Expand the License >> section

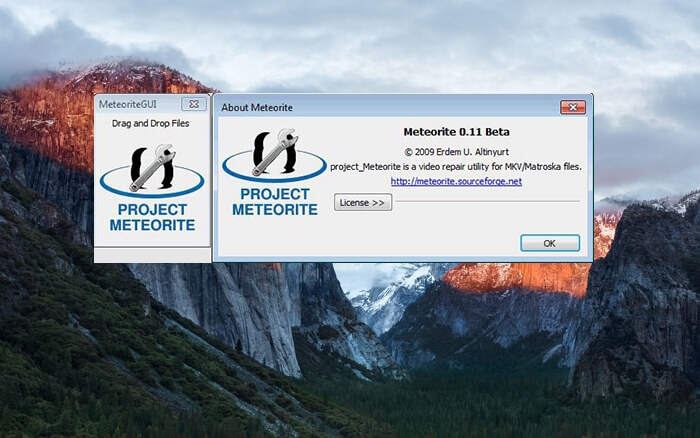pyautogui.click(x=362, y=202)
